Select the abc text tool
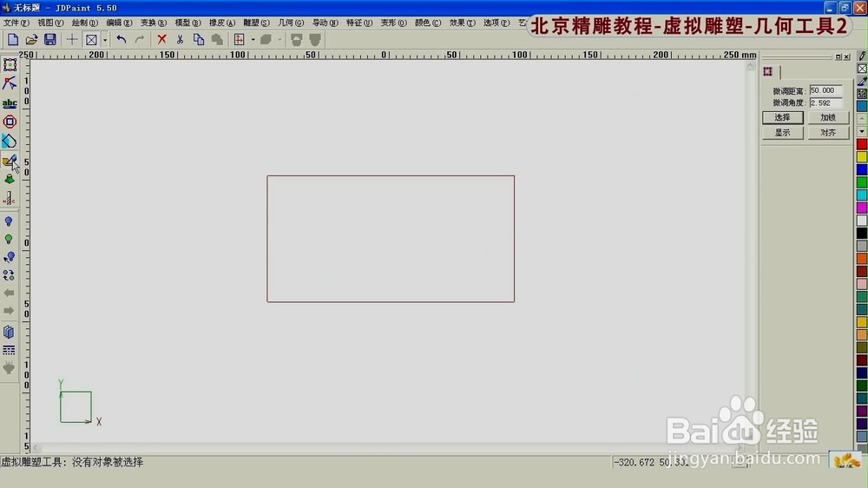This screenshot has width=868, height=488. click(10, 103)
